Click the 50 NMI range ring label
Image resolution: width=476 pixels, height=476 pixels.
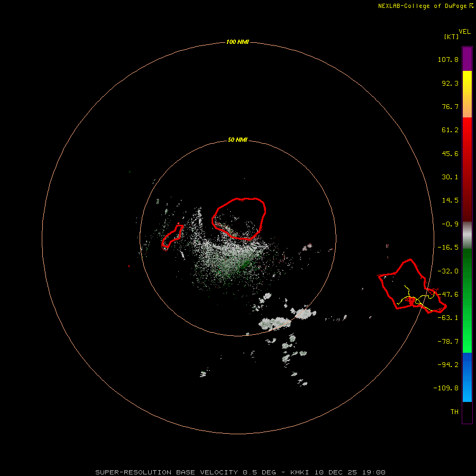[237, 140]
